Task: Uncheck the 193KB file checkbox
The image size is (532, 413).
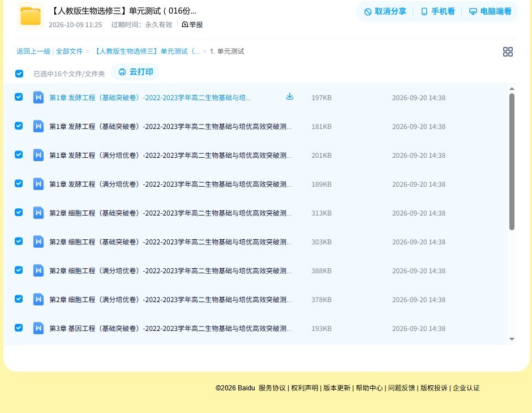Action: 19,328
